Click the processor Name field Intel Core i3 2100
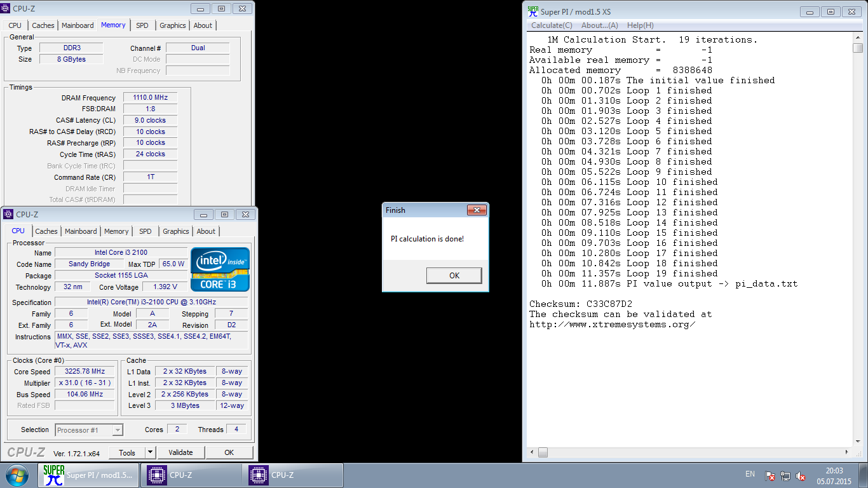 [121, 253]
